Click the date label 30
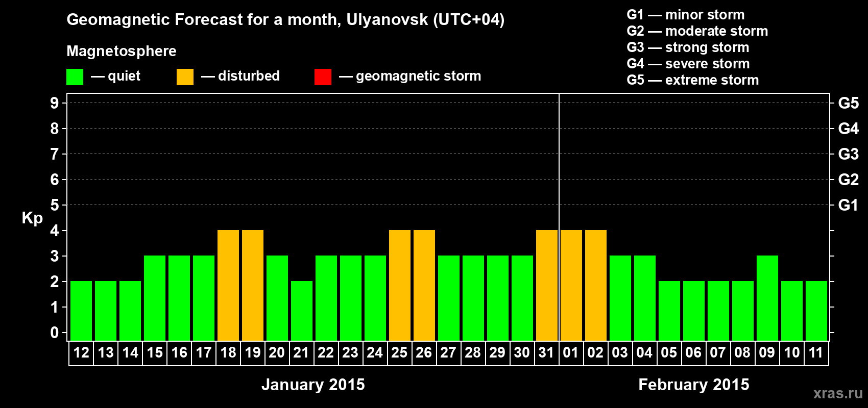868x408 pixels. pos(522,352)
